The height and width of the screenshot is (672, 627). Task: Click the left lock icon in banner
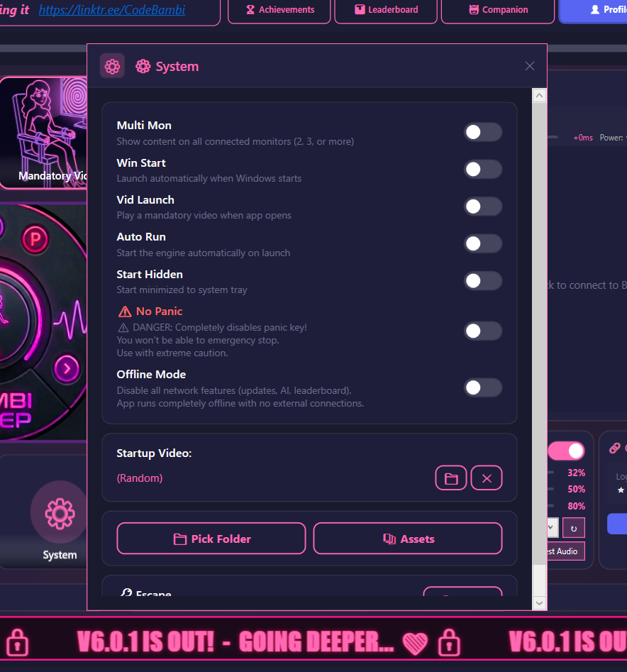[x=18, y=642]
